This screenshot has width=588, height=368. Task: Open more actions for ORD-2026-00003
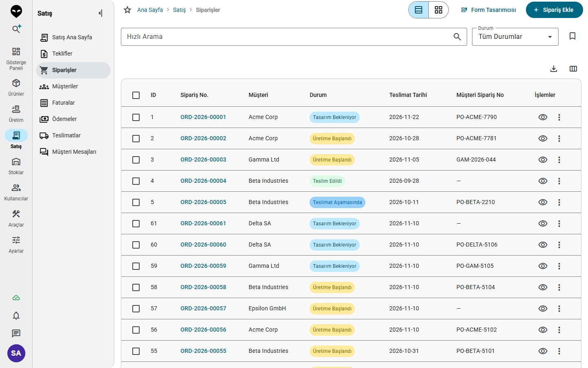(559, 160)
